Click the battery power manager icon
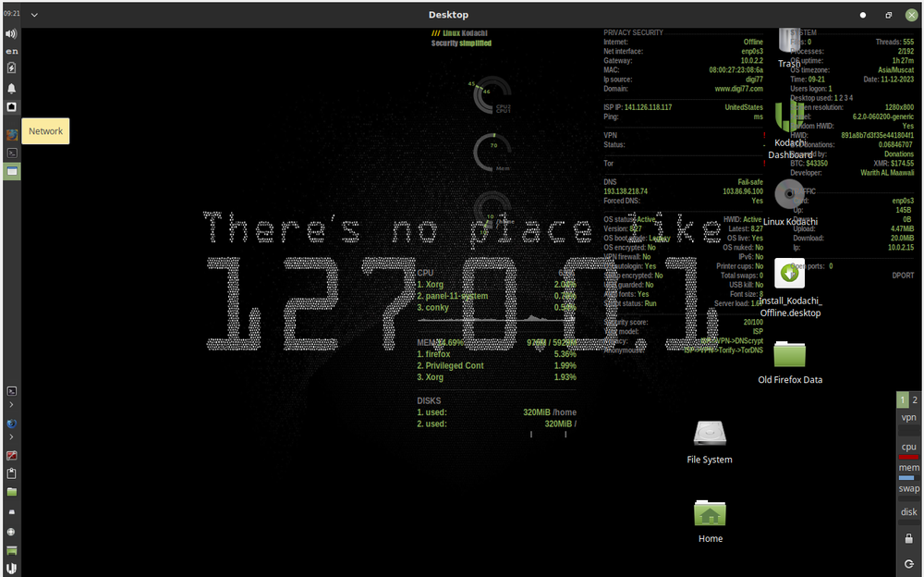924x577 pixels. click(x=11, y=68)
